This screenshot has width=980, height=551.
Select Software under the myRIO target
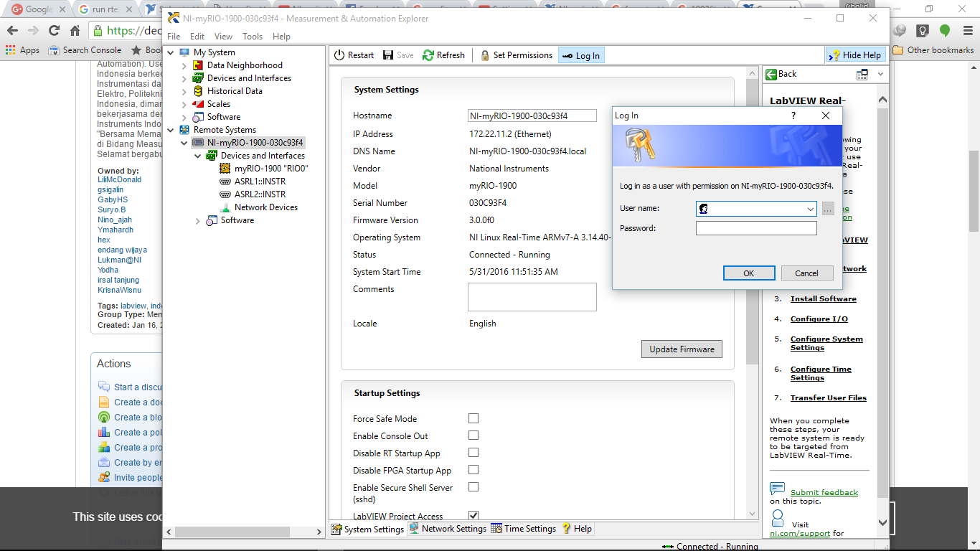click(x=237, y=220)
